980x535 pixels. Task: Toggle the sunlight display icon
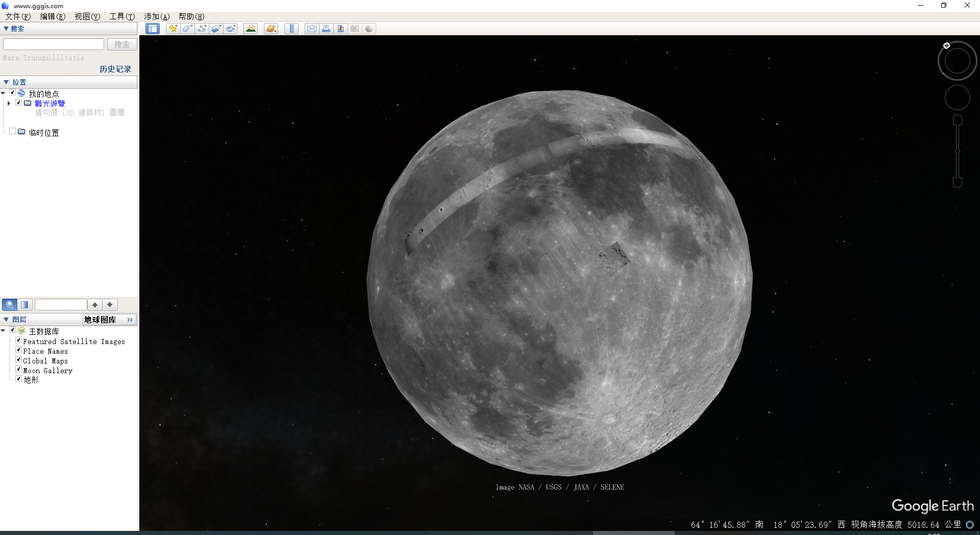(x=251, y=29)
